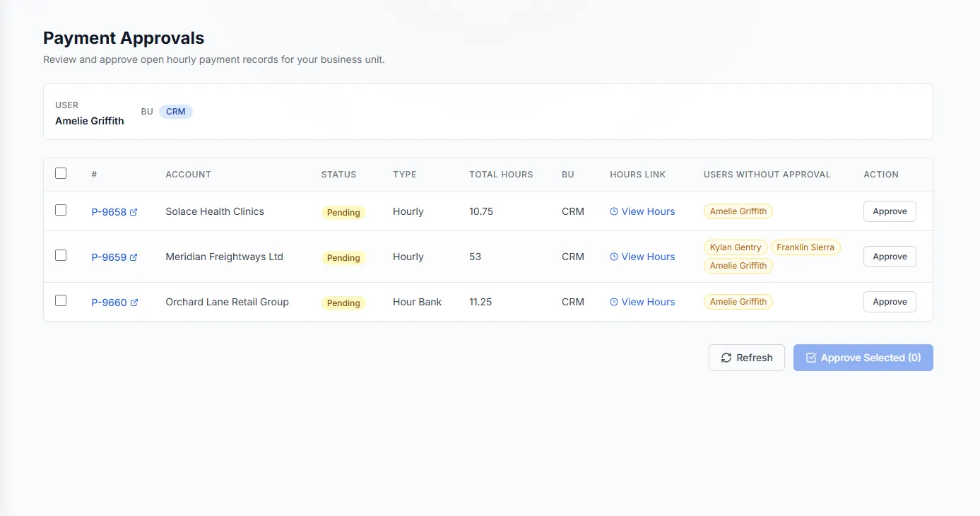Open payment record P-9660

[109, 303]
